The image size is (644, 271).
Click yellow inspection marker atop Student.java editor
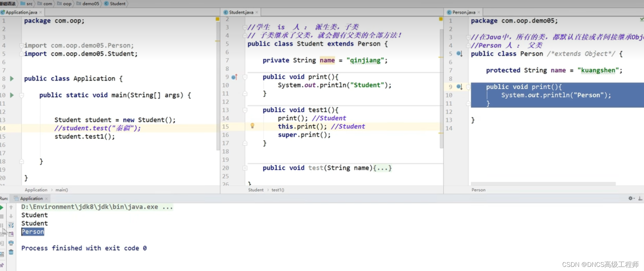pyautogui.click(x=441, y=19)
